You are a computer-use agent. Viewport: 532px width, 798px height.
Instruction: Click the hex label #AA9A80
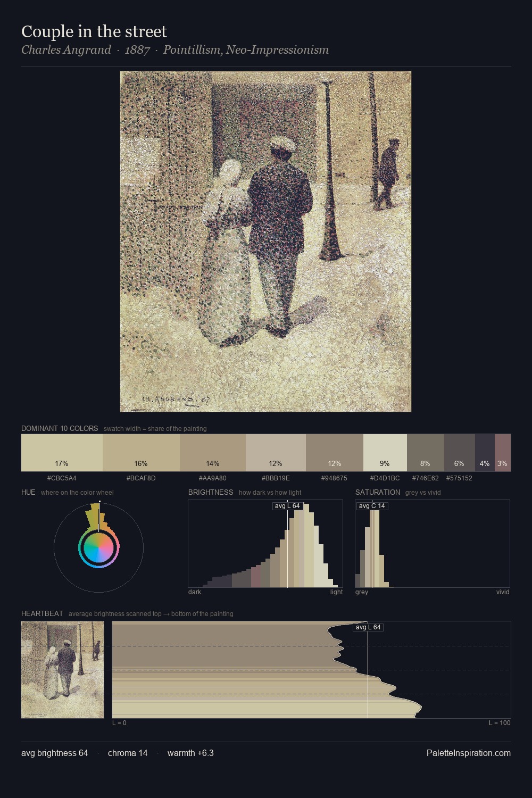tap(213, 478)
